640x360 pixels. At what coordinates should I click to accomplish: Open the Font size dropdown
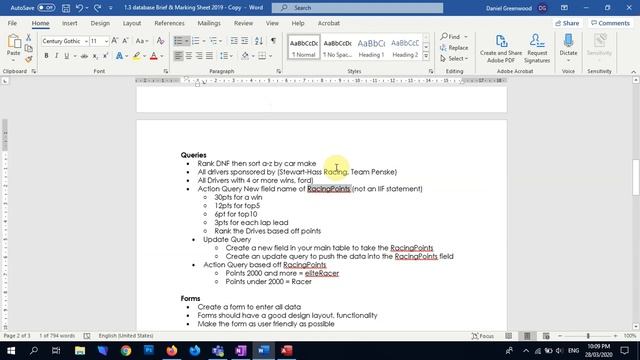click(106, 41)
